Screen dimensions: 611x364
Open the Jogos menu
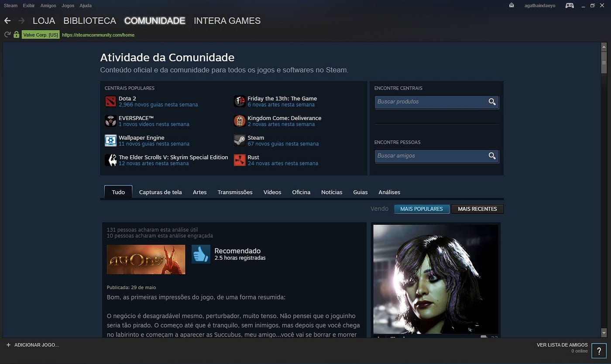pyautogui.click(x=68, y=6)
